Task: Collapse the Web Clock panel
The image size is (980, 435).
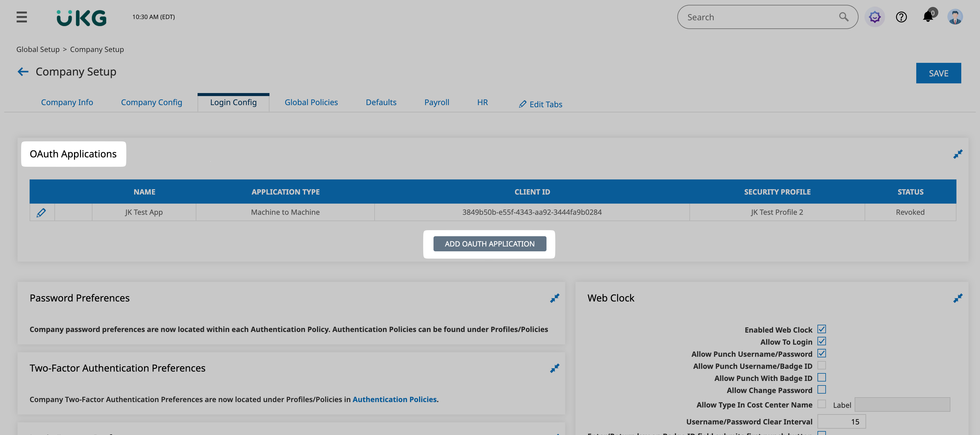Action: [958, 298]
